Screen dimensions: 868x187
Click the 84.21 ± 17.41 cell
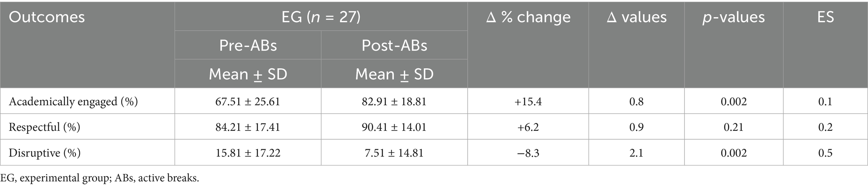248,127
